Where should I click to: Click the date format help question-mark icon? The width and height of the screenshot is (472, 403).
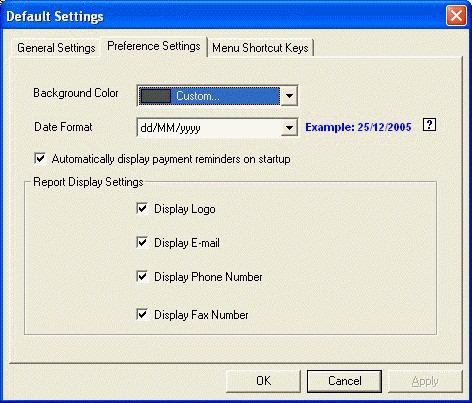(429, 125)
